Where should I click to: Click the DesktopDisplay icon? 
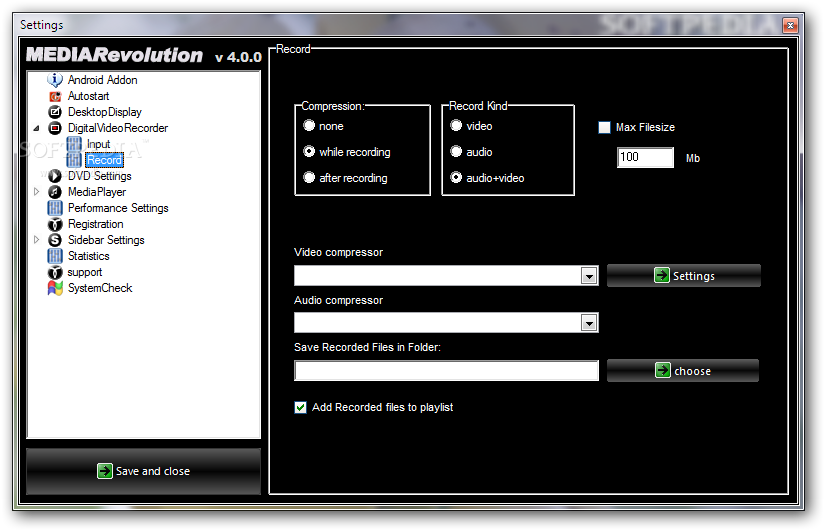[x=55, y=112]
